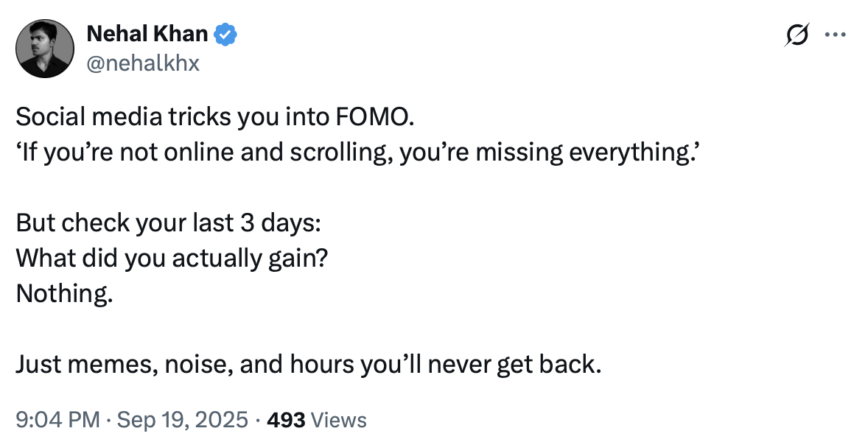Click the 'But check your last 3 days' line
This screenshot has height=445, width=868.
(x=168, y=223)
